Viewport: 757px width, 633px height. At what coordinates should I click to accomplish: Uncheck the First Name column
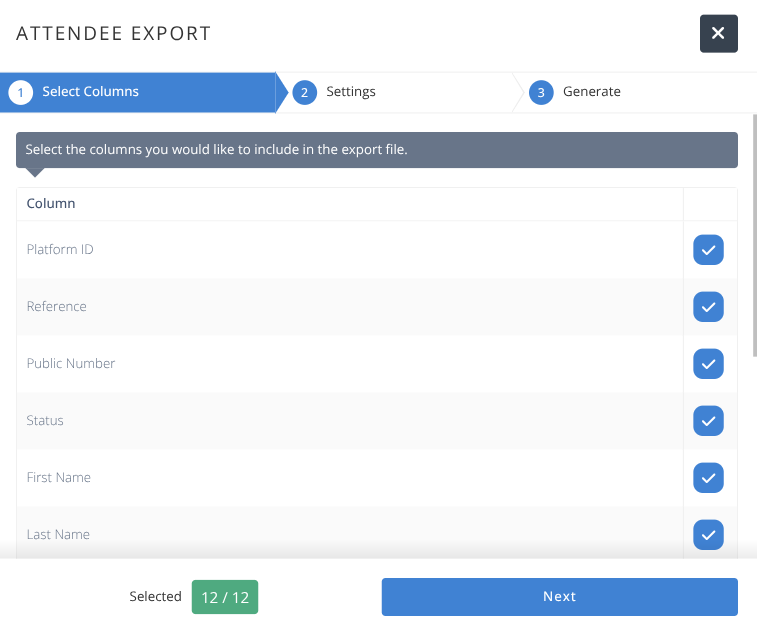(708, 478)
